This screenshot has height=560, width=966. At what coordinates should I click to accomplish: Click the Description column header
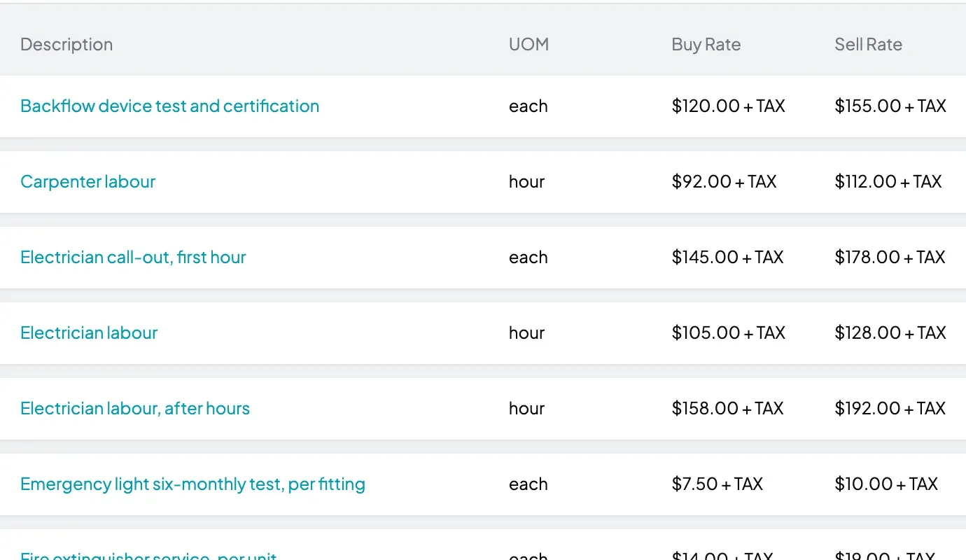pyautogui.click(x=66, y=44)
